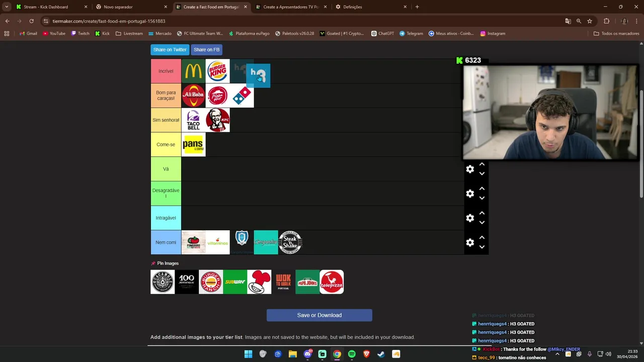This screenshot has width=644, height=362.
Task: Move the Intragável tier up with arrow
Action: (x=482, y=213)
